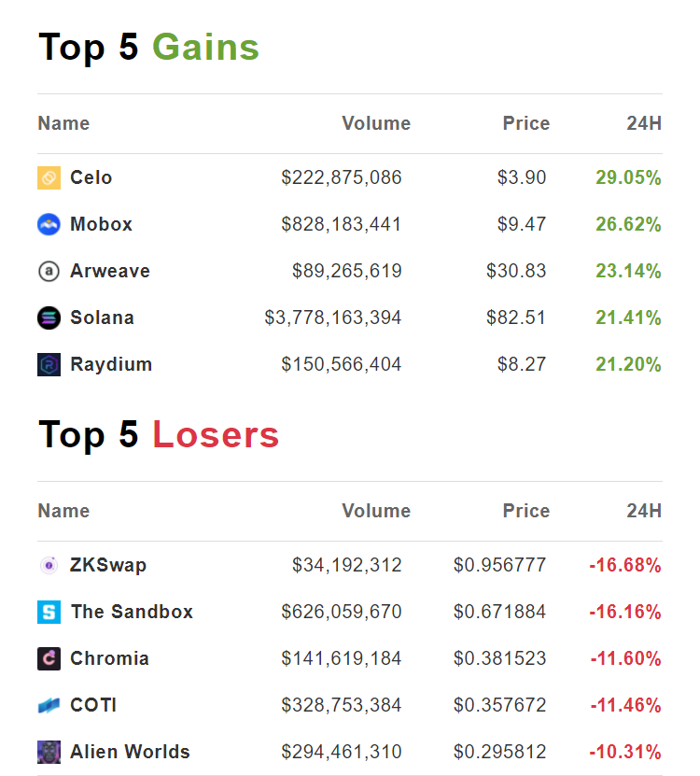Click the Alien Worlds coin icon
The height and width of the screenshot is (776, 700).
[49, 752]
